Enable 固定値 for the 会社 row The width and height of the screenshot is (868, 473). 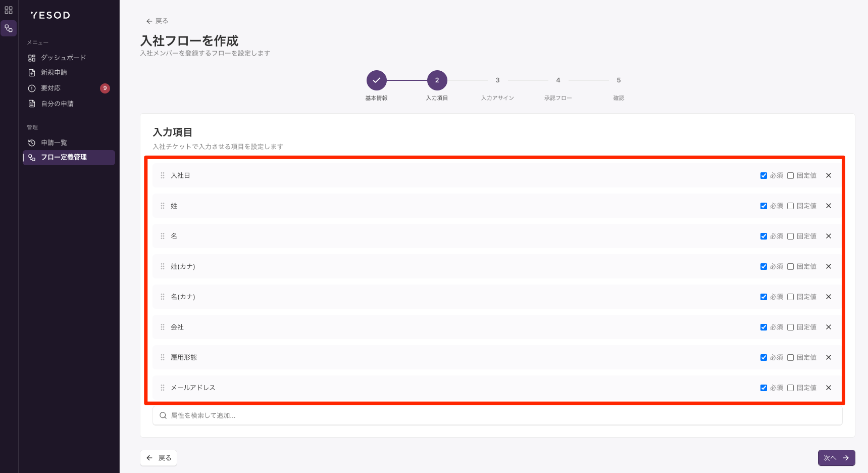[790, 327]
